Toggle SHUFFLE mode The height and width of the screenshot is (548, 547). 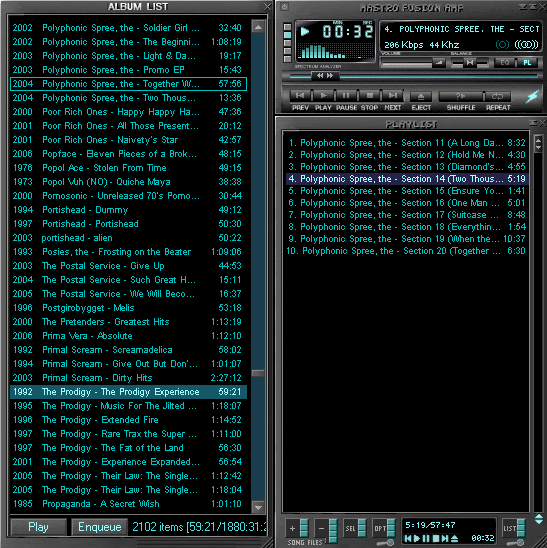(461, 96)
